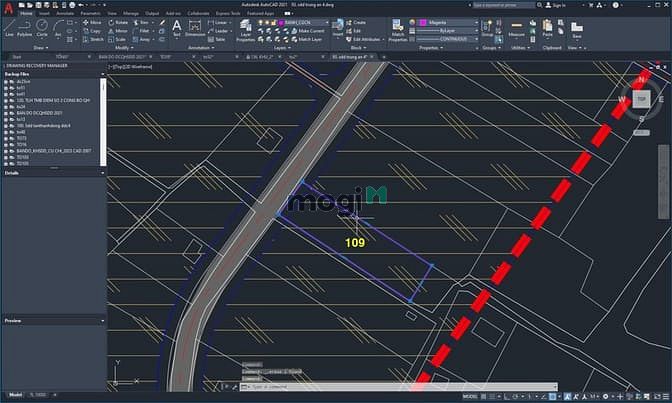Expand the Draw panel

(41, 48)
